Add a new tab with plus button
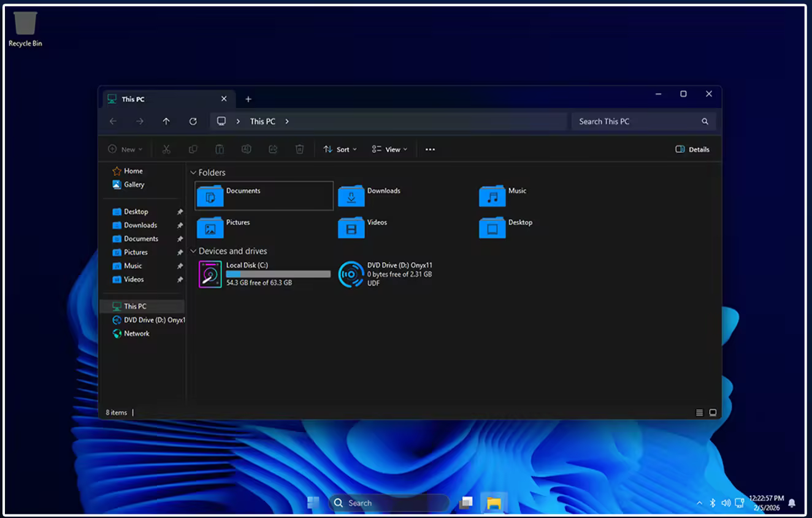This screenshot has width=812, height=518. [x=248, y=99]
